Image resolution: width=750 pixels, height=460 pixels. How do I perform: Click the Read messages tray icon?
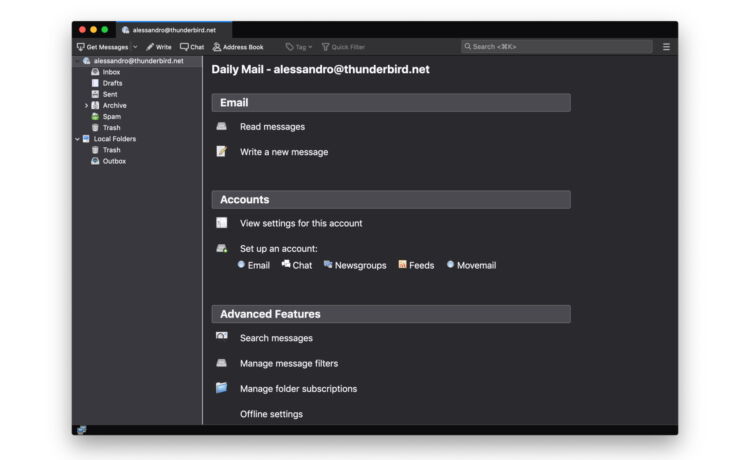[221, 126]
